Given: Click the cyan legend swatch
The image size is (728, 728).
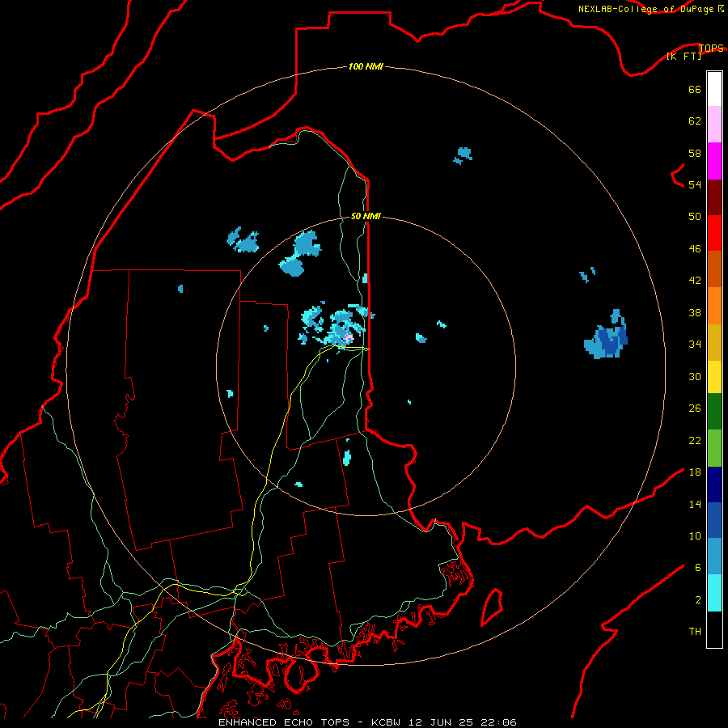Looking at the screenshot, I should tap(714, 594).
